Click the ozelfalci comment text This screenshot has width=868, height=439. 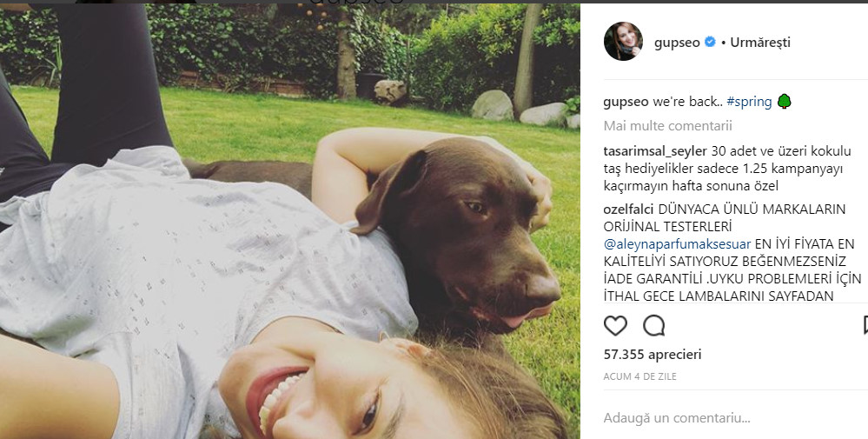point(732,252)
